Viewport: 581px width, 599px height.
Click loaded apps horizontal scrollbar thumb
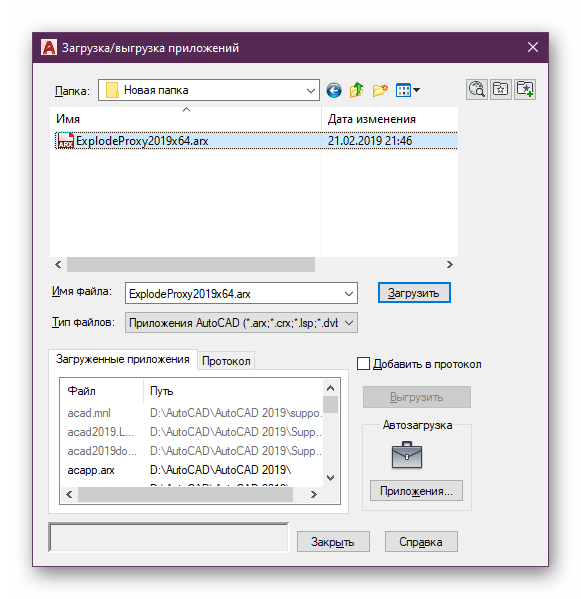click(x=185, y=494)
